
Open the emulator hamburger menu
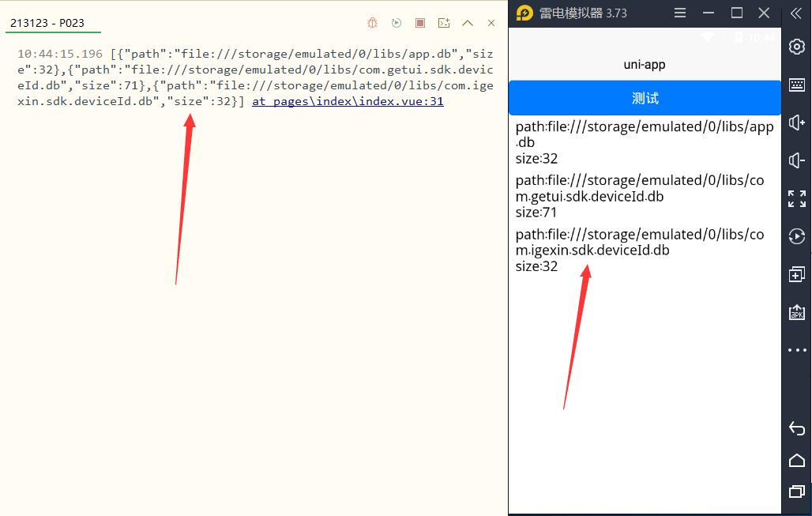point(680,13)
